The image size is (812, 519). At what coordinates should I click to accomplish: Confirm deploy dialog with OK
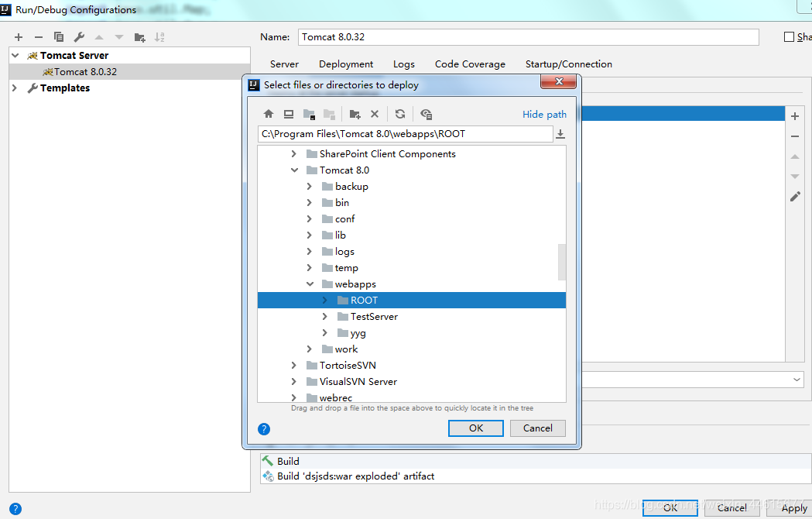pyautogui.click(x=476, y=428)
